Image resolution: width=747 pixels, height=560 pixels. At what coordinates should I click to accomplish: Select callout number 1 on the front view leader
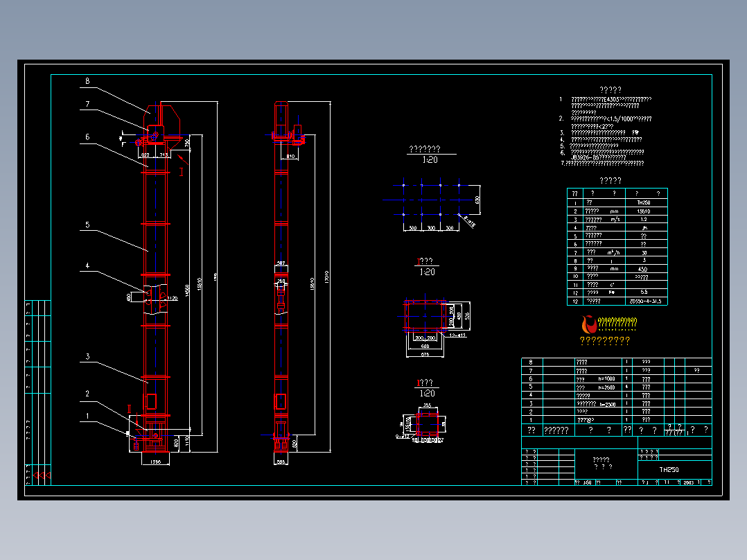coord(87,416)
